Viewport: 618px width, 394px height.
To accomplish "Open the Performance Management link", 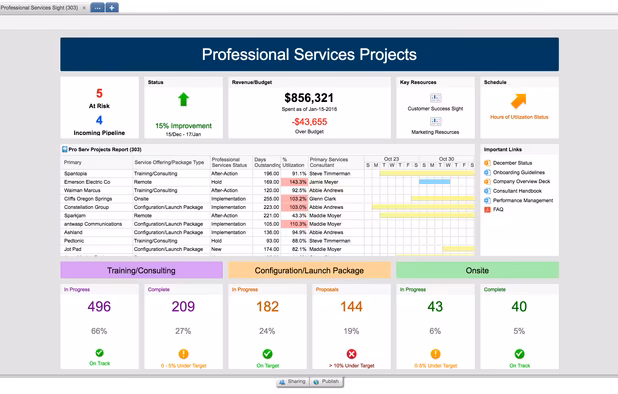I will point(523,200).
